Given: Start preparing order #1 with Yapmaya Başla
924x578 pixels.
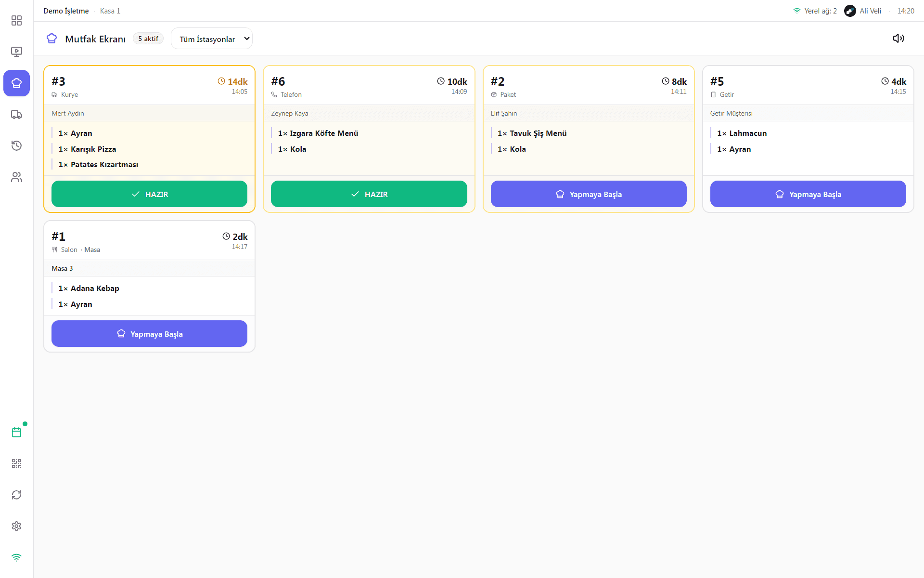Looking at the screenshot, I should pos(149,334).
